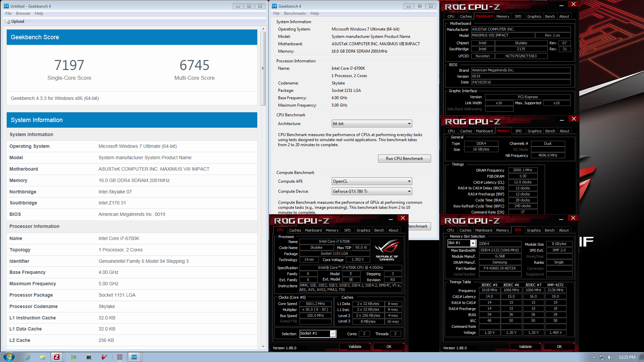Screen dimensions: 644x362
Task: Switch to Bench tab in CPU-Z Mainboard window
Action: pyautogui.click(x=550, y=16)
